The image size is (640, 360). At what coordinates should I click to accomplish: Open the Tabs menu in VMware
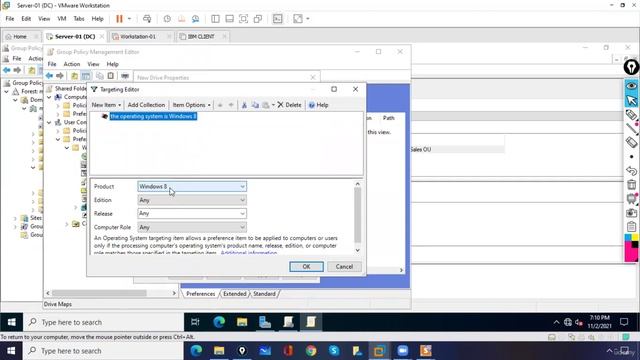79,19
